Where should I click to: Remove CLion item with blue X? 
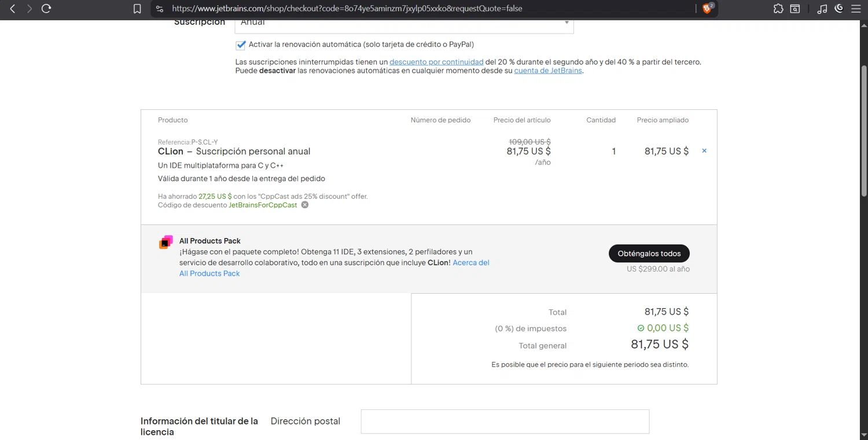coord(704,151)
